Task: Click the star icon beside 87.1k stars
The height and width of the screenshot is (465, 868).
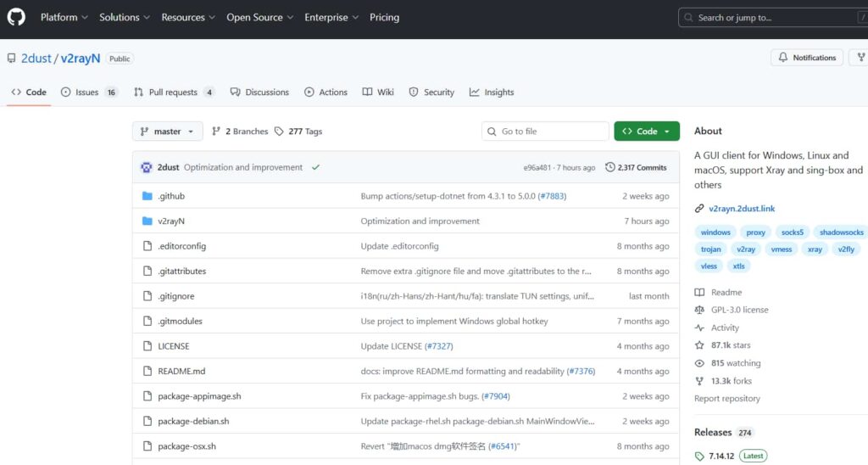Action: (x=699, y=345)
